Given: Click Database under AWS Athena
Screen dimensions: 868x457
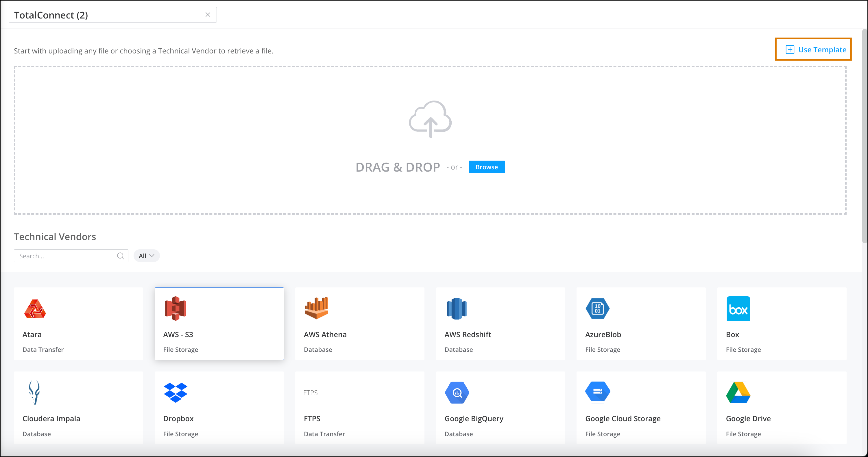Looking at the screenshot, I should pyautogui.click(x=318, y=349).
